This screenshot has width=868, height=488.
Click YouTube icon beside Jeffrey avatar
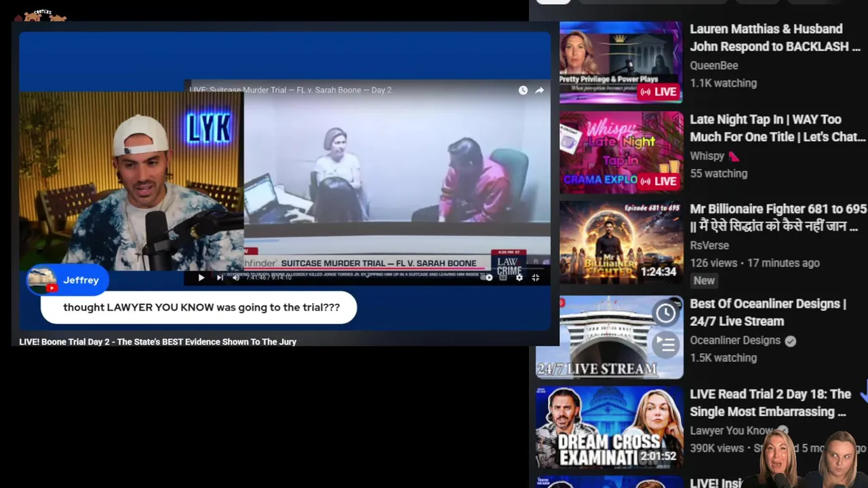pyautogui.click(x=51, y=288)
